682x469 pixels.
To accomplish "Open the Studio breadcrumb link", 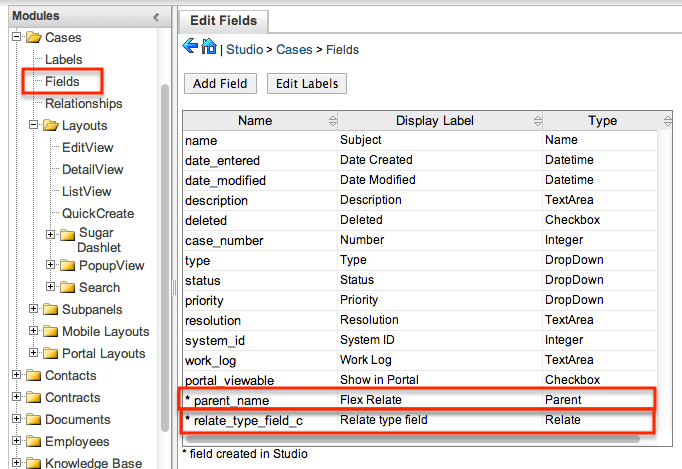I will coord(246,49).
